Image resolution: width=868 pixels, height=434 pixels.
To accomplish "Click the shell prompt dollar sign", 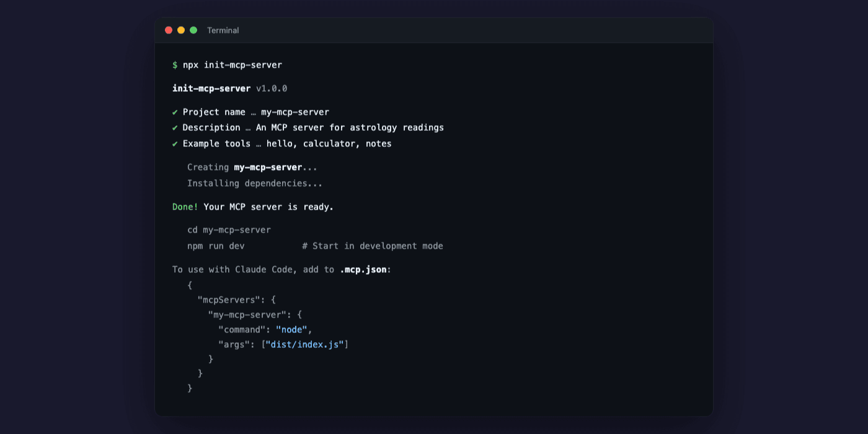I will 174,64.
